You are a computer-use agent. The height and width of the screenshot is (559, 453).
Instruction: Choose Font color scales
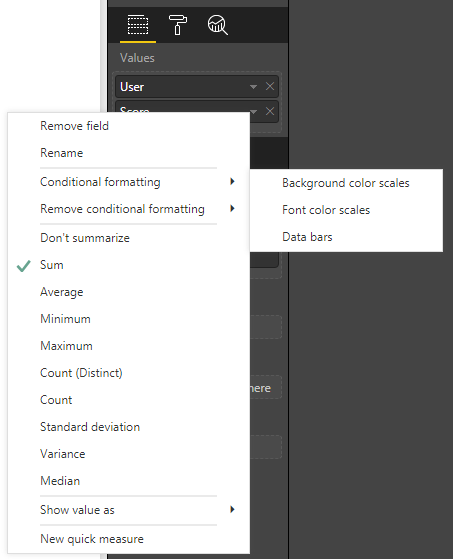(x=346, y=210)
